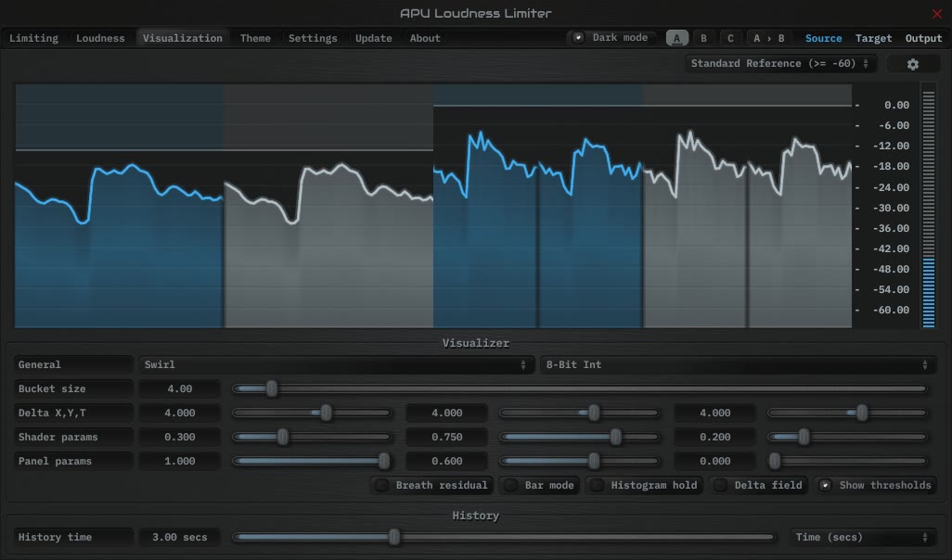Click the third Delta T slider handle

coord(862,413)
